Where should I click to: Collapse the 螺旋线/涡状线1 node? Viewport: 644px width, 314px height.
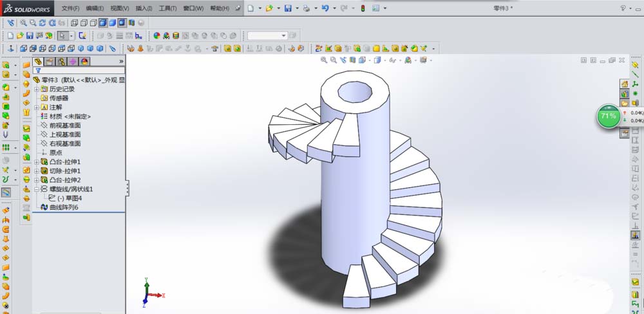(x=37, y=189)
